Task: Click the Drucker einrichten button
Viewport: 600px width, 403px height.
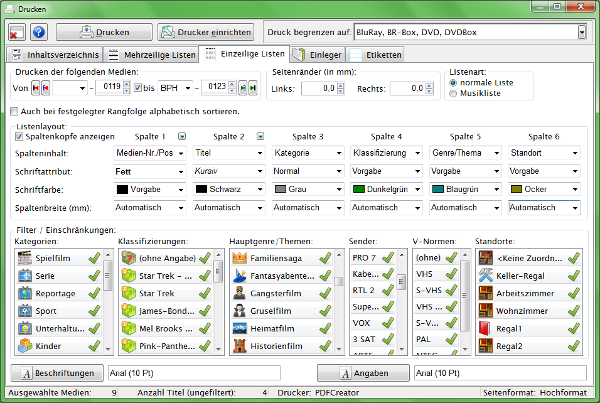Action: (x=204, y=32)
